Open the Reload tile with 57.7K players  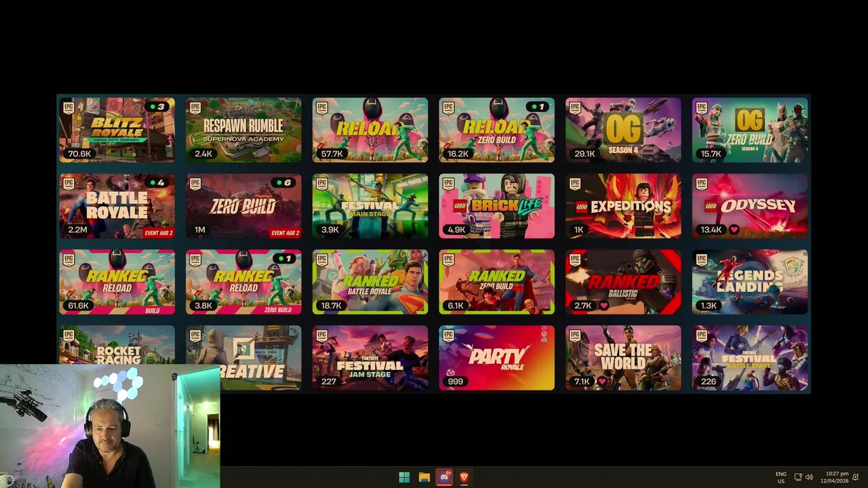click(x=370, y=130)
